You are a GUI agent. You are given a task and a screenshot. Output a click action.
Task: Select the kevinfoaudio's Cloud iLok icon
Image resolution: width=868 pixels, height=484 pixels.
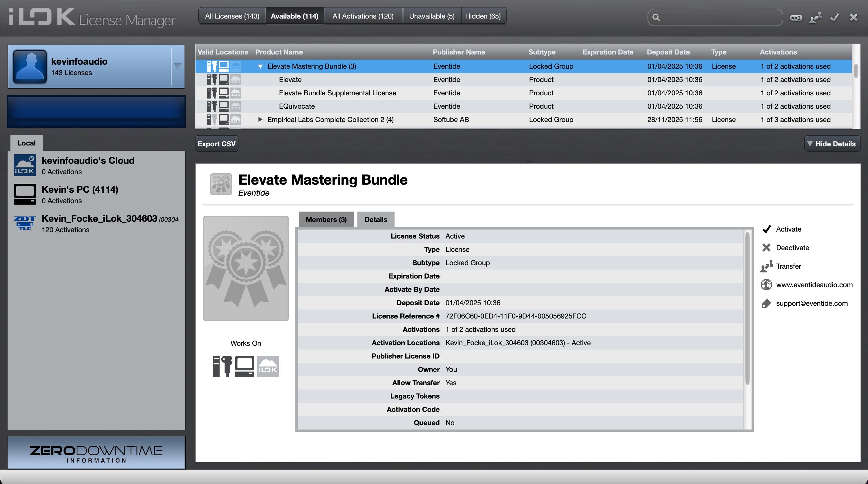tap(25, 165)
